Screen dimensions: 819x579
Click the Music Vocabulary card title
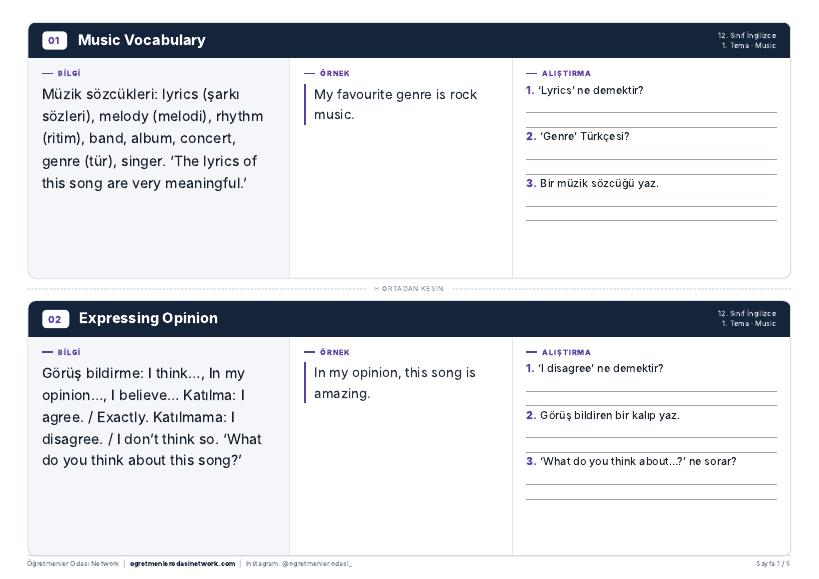(142, 40)
